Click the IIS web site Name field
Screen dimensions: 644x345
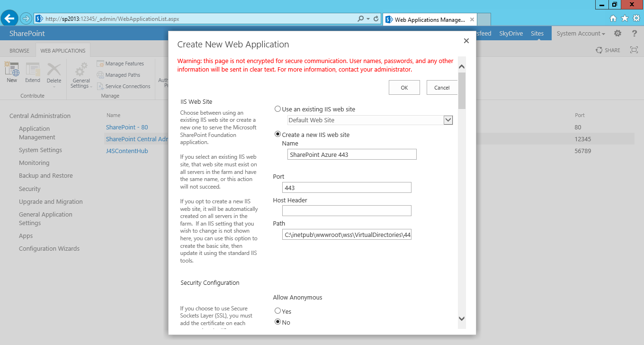coord(352,154)
